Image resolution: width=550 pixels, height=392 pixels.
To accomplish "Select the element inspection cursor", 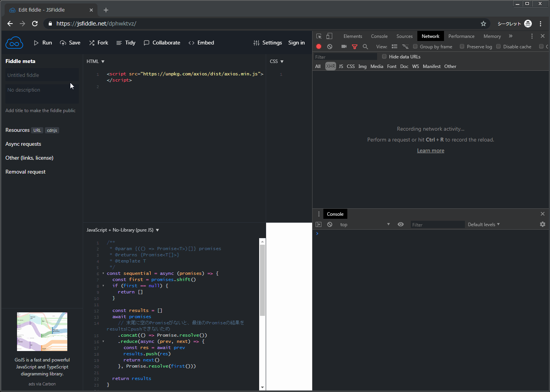I will coord(318,36).
